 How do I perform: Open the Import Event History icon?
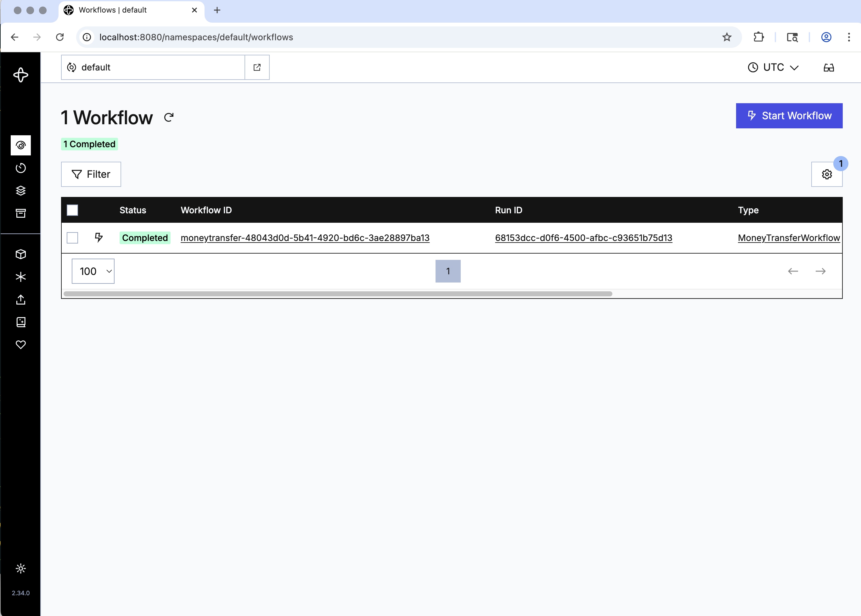pos(21,300)
